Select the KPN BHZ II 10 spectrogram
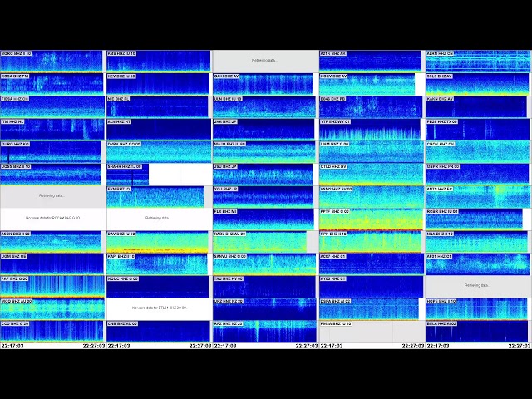532x399 pixels. pyautogui.click(x=371, y=242)
